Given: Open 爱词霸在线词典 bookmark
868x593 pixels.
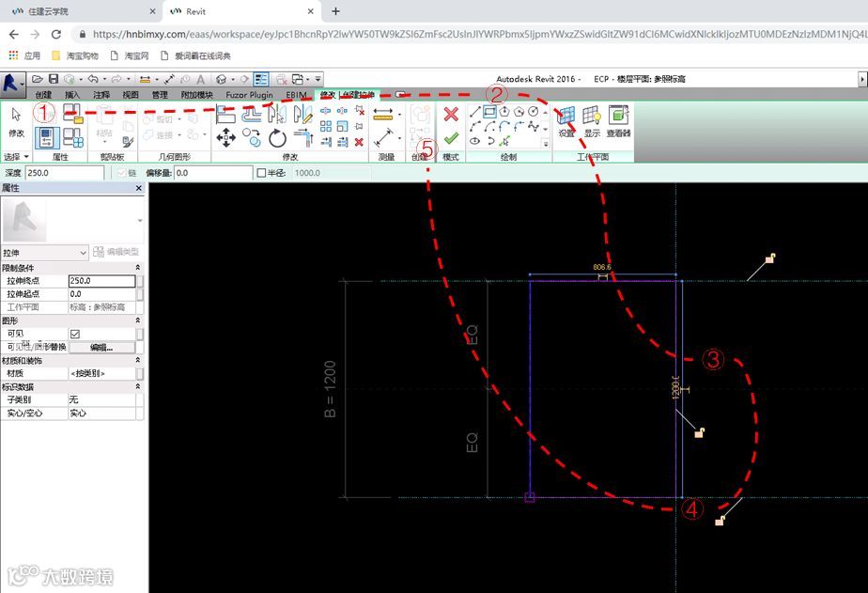Looking at the screenshot, I should [195, 56].
